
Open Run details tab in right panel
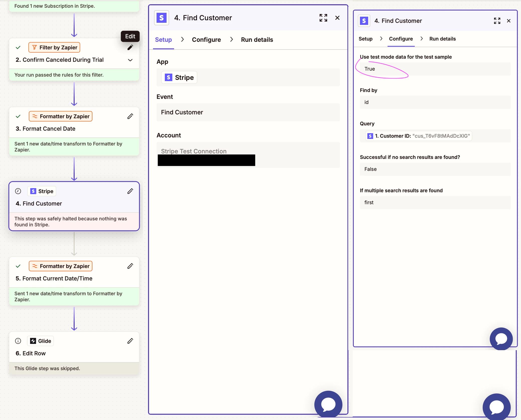(442, 39)
